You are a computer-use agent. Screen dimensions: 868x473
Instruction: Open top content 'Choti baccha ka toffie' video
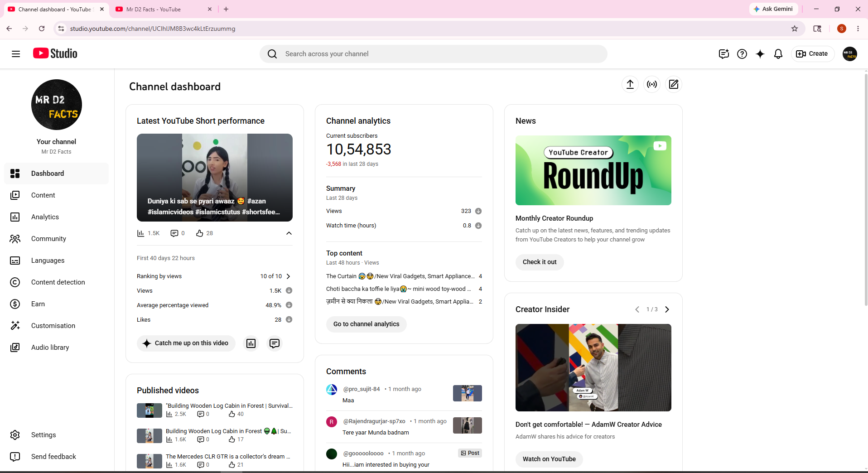(399, 289)
